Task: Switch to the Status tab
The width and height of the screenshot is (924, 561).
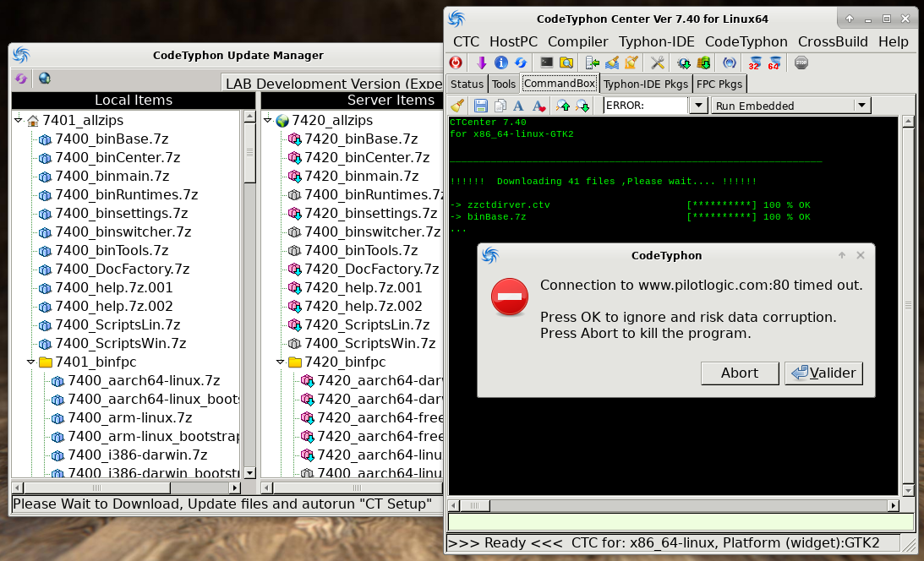Action: [x=467, y=84]
